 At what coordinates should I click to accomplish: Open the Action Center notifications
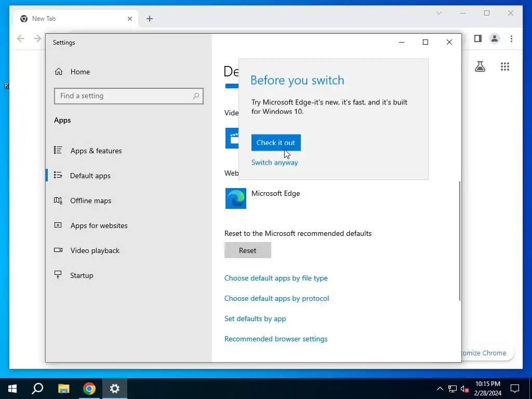point(515,389)
